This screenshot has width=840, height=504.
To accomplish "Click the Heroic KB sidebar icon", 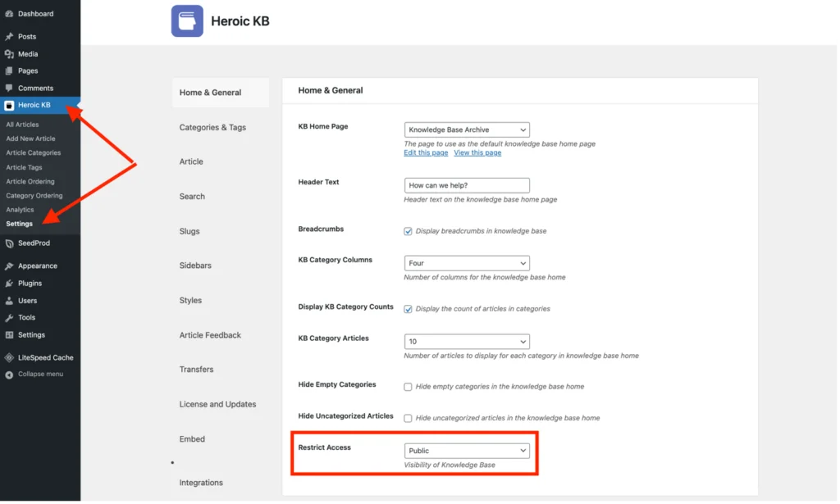I will click(9, 106).
